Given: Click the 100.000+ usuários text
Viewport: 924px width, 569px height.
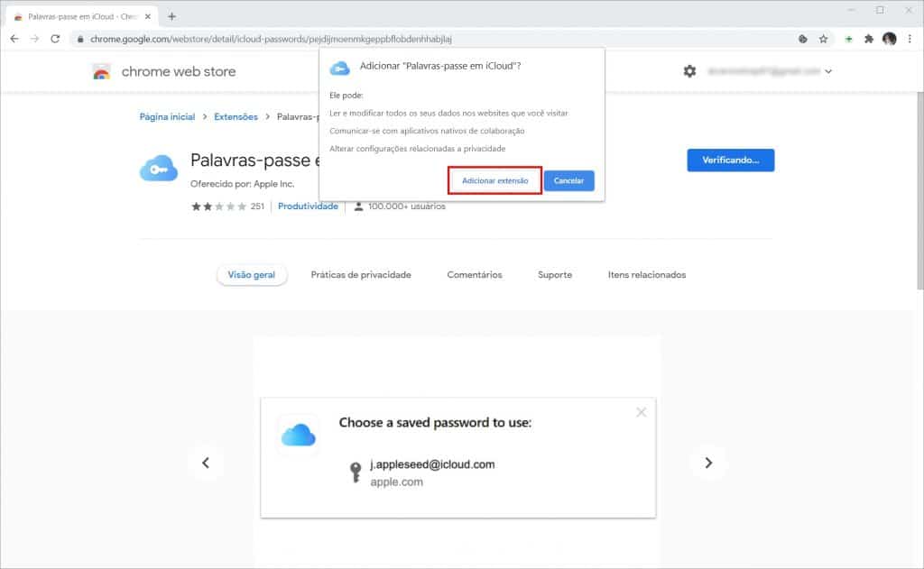Looking at the screenshot, I should (407, 206).
